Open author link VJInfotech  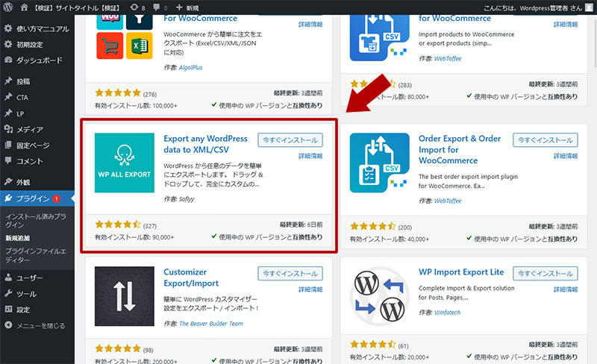pyautogui.click(x=447, y=313)
